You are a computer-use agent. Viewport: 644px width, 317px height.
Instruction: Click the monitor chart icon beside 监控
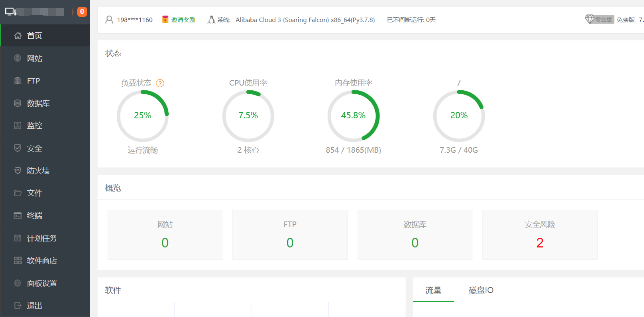pyautogui.click(x=18, y=126)
